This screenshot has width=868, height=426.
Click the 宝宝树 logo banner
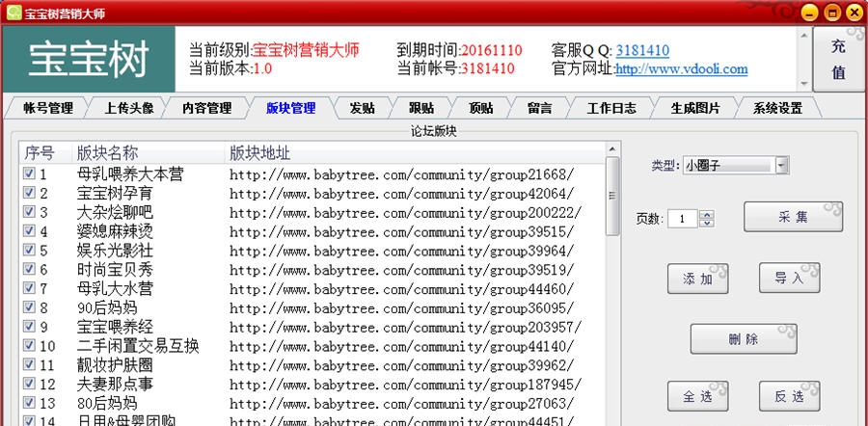(89, 59)
